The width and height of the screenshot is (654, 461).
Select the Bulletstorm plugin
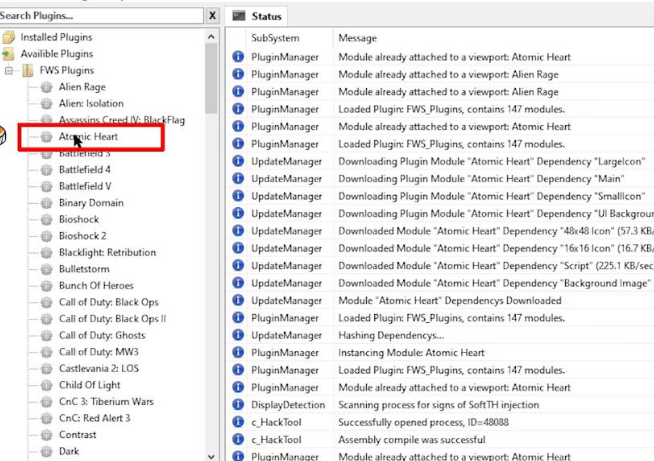coord(84,269)
